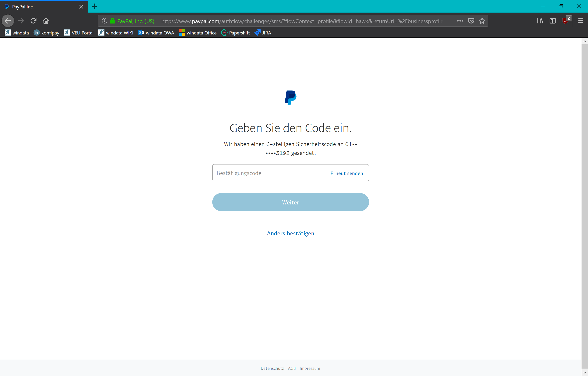Click Erneut senden to resend code
Screen dimensions: 588x376
tap(347, 173)
